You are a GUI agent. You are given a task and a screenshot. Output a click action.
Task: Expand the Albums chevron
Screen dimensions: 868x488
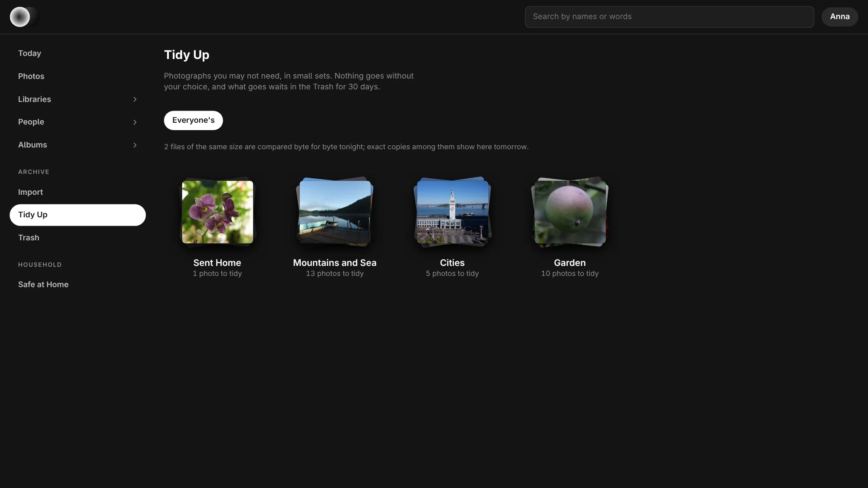[135, 145]
